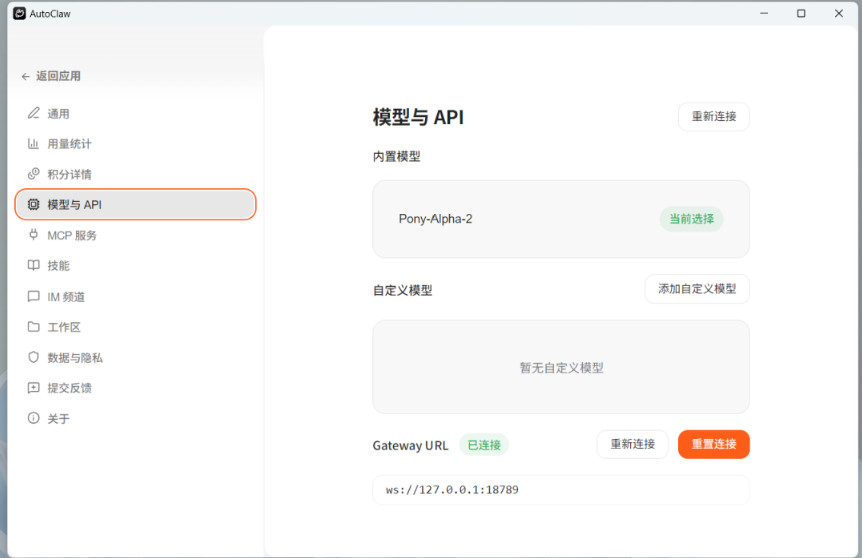The height and width of the screenshot is (558, 862).
Task: Click the folder icon for 工作区
Action: click(34, 327)
